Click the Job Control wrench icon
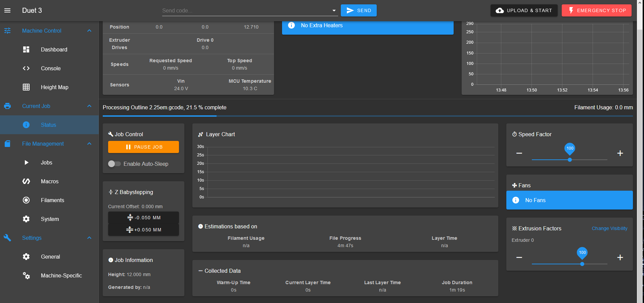The image size is (644, 303). [111, 134]
